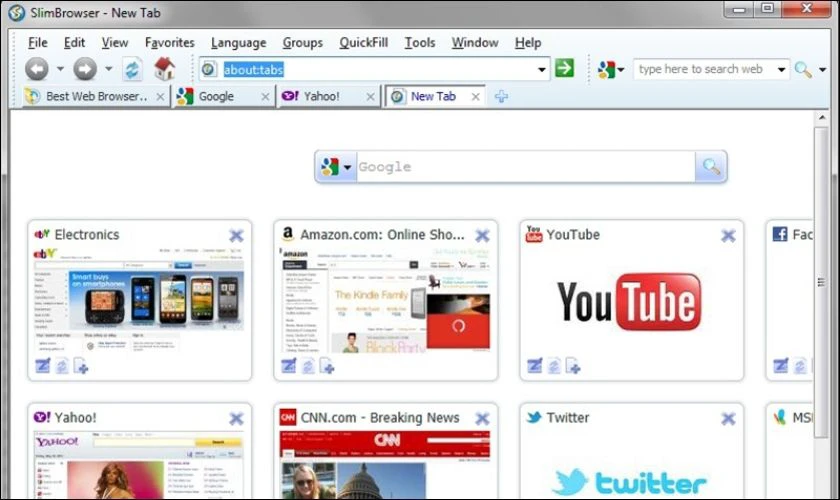
Task: Click the vertical scrollbar up arrow
Action: [x=822, y=118]
